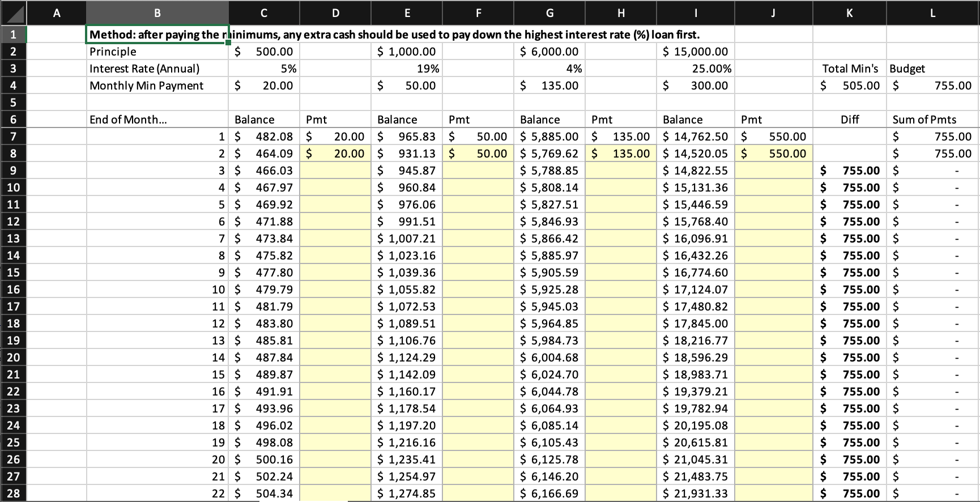Select the balance cell $ 5,769.62

point(549,154)
